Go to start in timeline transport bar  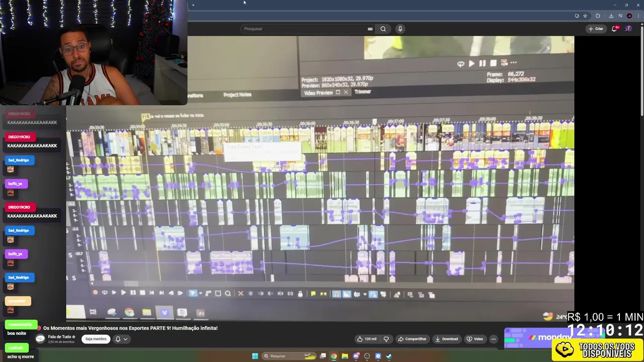coord(152,293)
